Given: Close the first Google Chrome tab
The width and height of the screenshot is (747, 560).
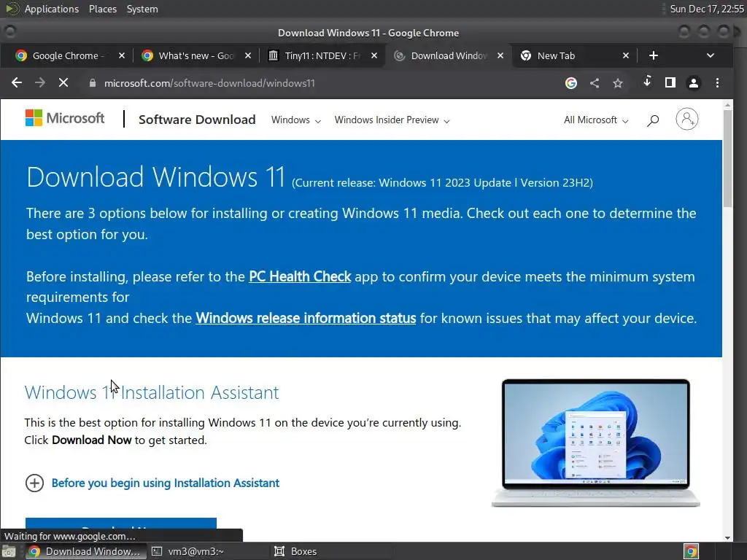Looking at the screenshot, I should pyautogui.click(x=122, y=55).
